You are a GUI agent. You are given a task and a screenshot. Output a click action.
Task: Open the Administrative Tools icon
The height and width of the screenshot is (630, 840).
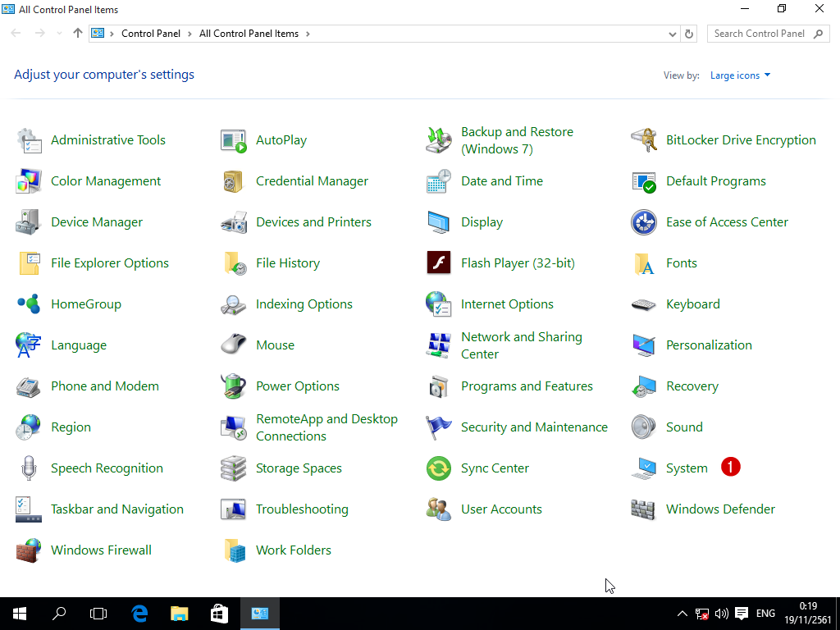(x=29, y=140)
